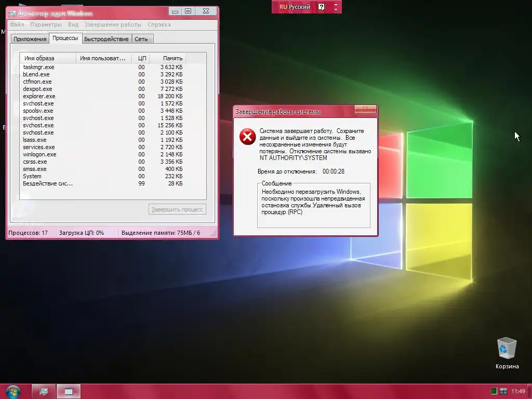Click RU Русский language indicator
532x399 pixels.
pyautogui.click(x=295, y=7)
